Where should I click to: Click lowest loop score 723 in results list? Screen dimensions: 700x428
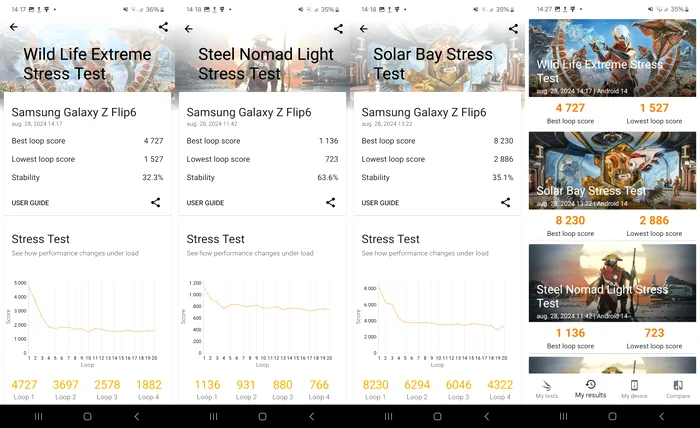pyautogui.click(x=654, y=333)
